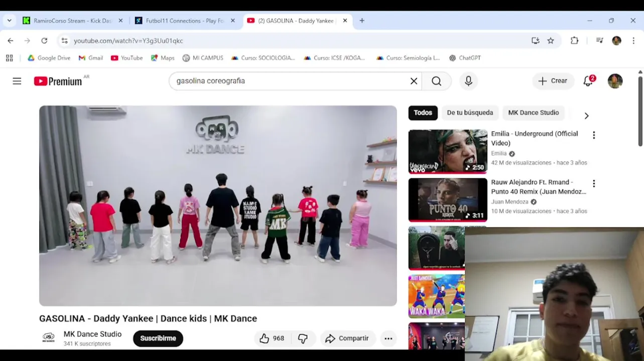View site information icon in address bar
The image size is (644, 361).
pyautogui.click(x=64, y=41)
